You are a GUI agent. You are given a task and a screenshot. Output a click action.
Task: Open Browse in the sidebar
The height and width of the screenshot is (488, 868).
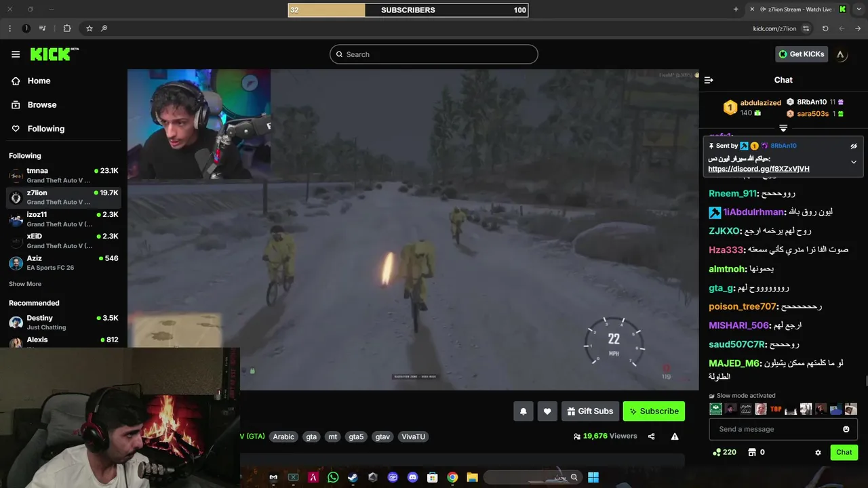click(x=41, y=104)
